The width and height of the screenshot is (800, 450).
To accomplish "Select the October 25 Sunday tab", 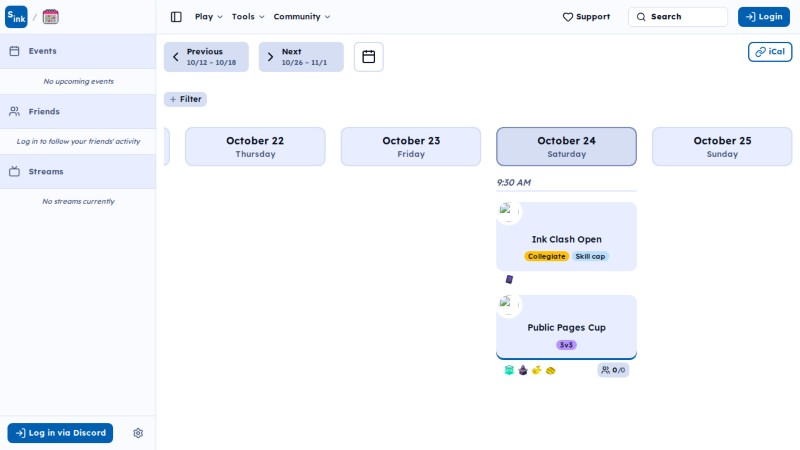I will 722,146.
